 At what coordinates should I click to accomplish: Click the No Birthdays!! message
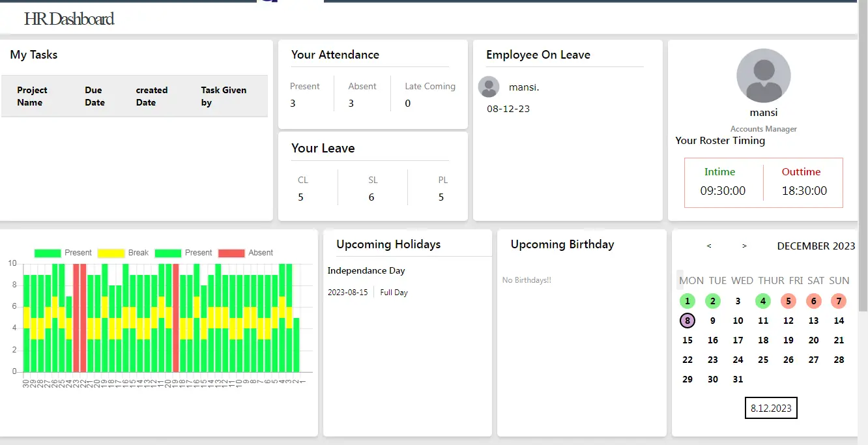pyautogui.click(x=527, y=280)
